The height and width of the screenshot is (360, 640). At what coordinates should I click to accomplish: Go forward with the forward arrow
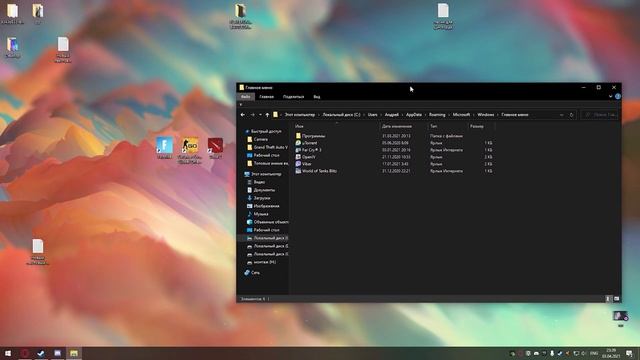[252, 115]
